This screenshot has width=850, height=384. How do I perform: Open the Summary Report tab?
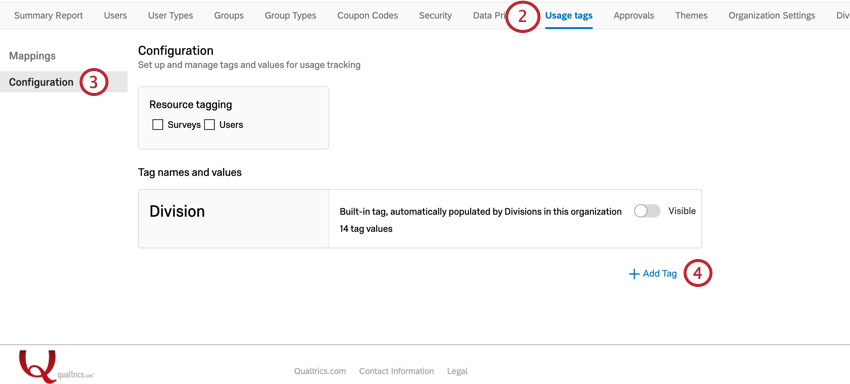click(49, 16)
